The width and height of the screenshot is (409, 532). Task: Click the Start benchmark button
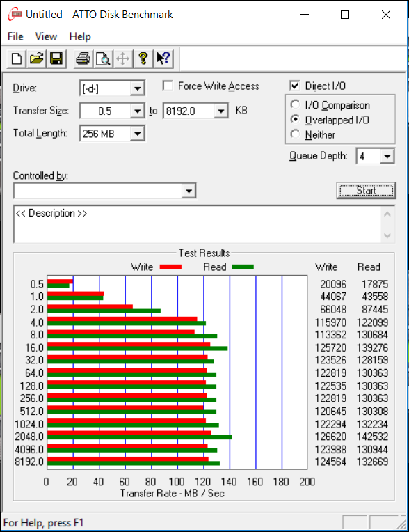[367, 191]
